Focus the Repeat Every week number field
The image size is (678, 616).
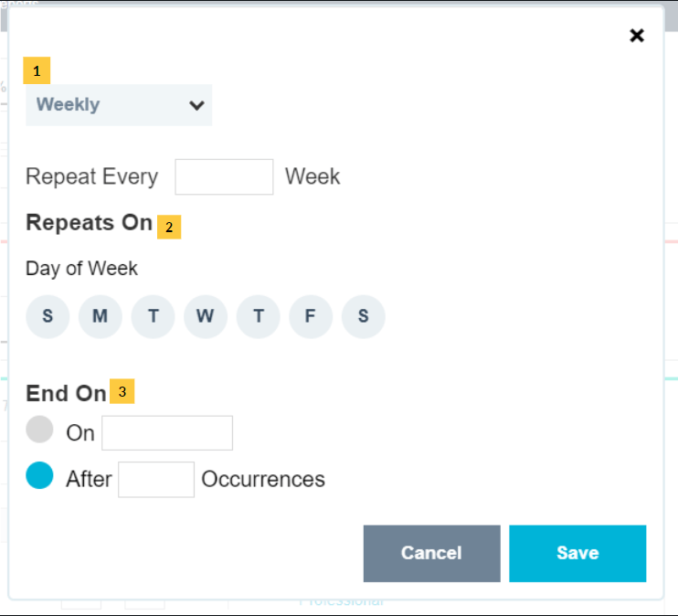(x=224, y=176)
